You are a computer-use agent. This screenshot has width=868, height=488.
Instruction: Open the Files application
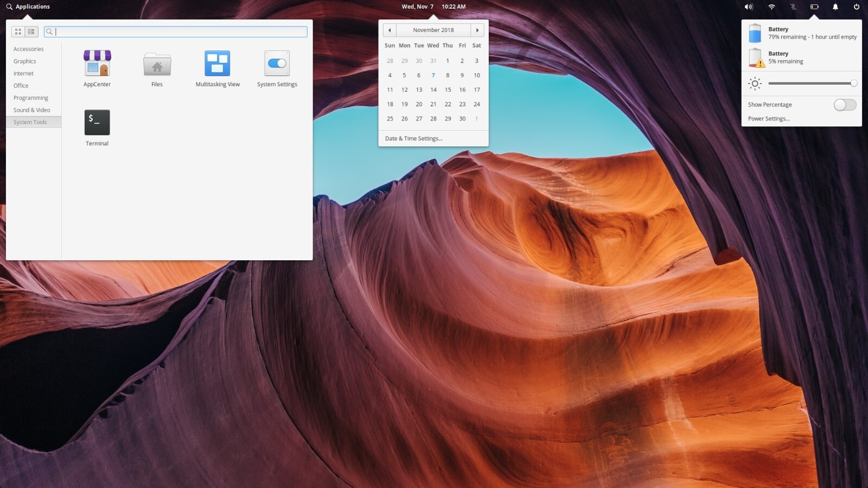coord(157,67)
